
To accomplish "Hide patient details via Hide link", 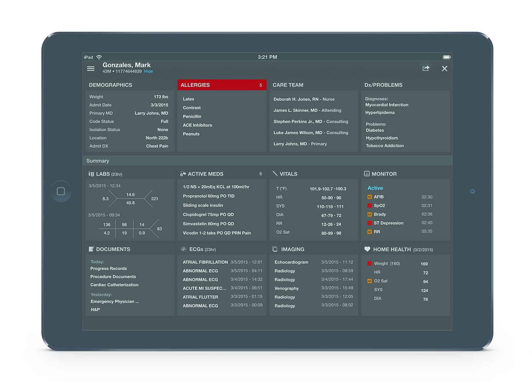I will click(148, 71).
